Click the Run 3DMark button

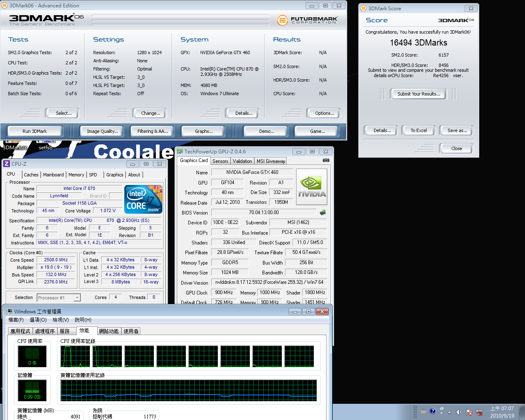pyautogui.click(x=34, y=131)
